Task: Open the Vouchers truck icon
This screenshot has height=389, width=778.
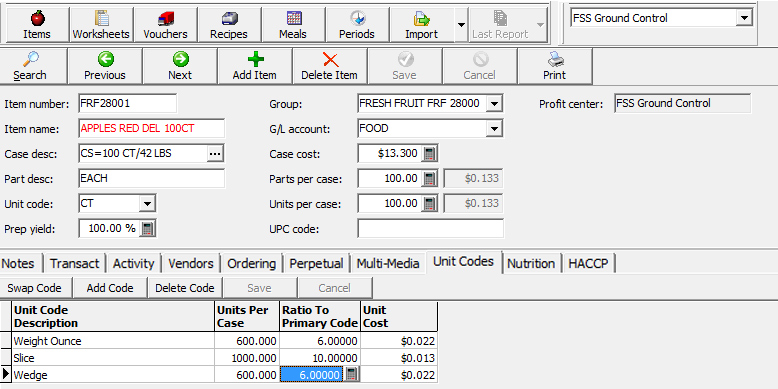Action: coord(165,25)
